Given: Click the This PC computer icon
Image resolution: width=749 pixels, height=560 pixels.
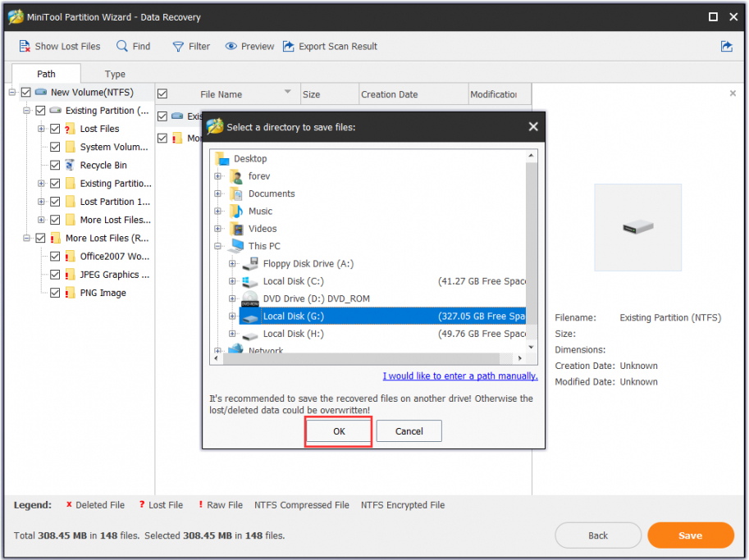Looking at the screenshot, I should [x=236, y=246].
